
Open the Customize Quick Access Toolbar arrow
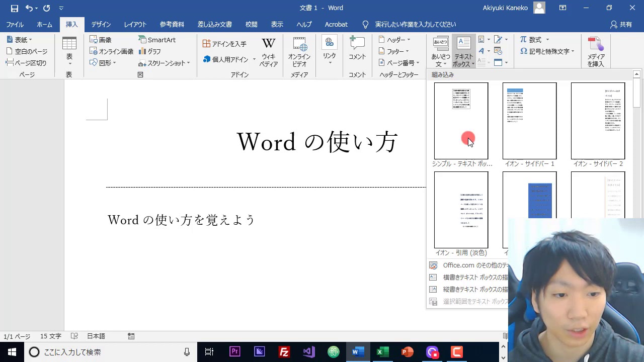(61, 8)
